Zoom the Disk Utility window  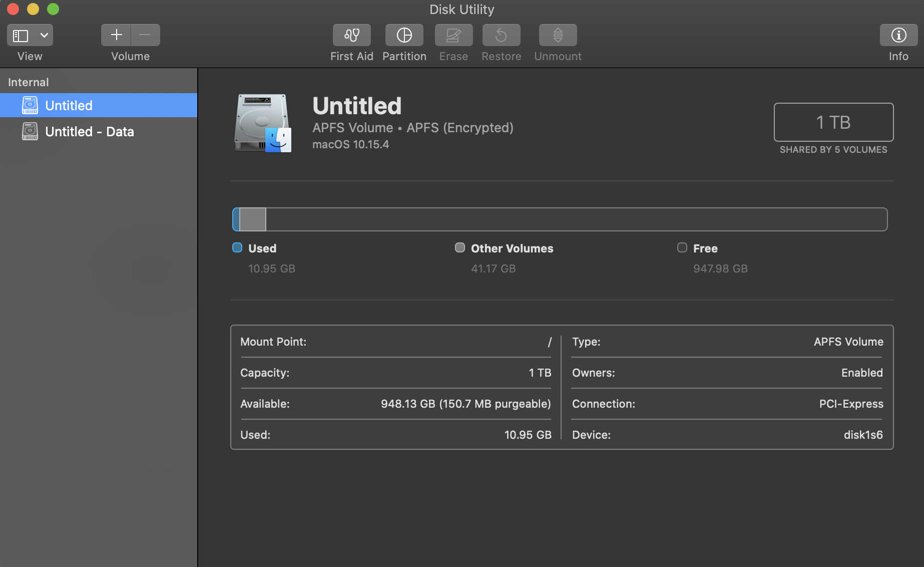[x=53, y=9]
